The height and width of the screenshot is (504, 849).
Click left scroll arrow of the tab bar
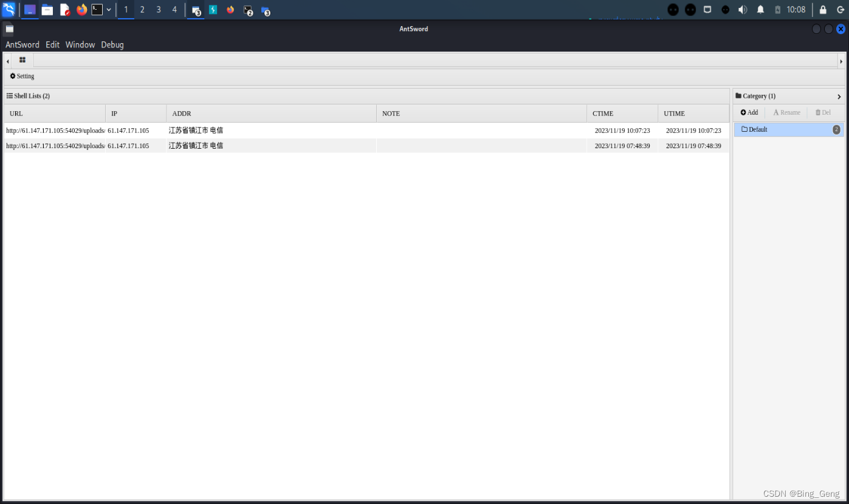pos(6,60)
